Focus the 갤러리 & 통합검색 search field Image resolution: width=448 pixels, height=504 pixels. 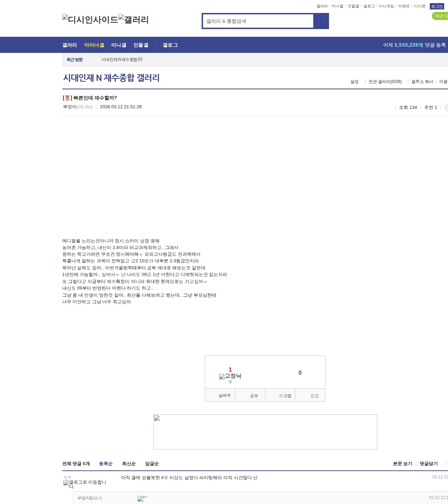click(258, 21)
